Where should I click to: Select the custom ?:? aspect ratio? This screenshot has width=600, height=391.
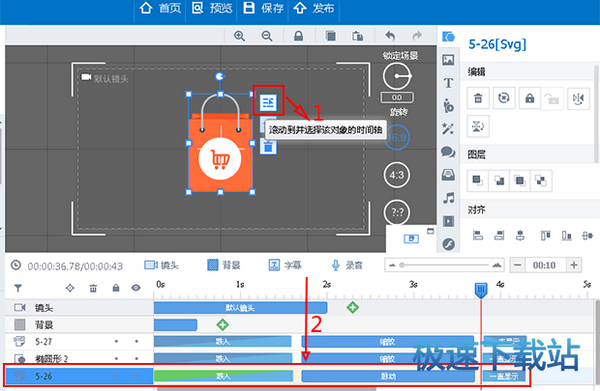[397, 212]
